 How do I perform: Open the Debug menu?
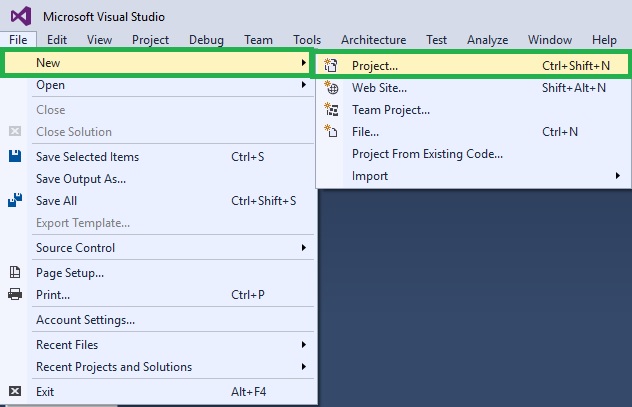[206, 40]
